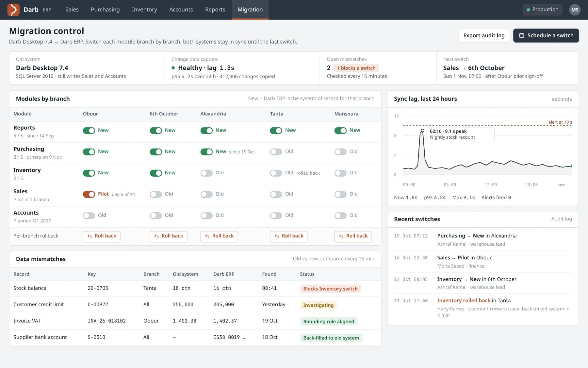The height and width of the screenshot is (368, 588).
Task: Click the Sales module row label
Action: point(20,191)
